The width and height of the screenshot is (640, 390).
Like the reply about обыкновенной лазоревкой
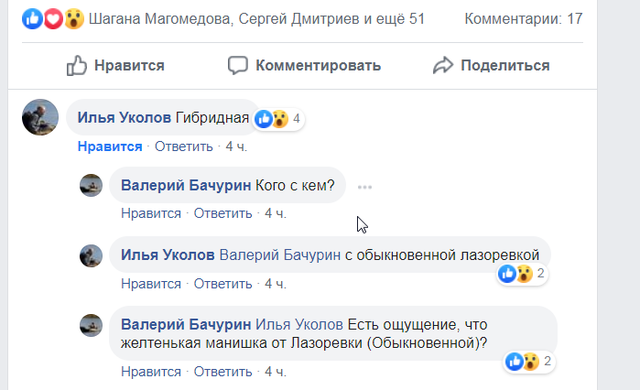pos(151,284)
